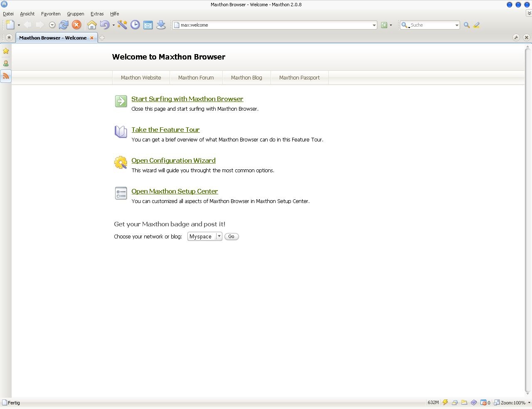Viewport: 532px width, 409px height.
Task: Click the Open Maxthon Setup Center link
Action: (175, 191)
